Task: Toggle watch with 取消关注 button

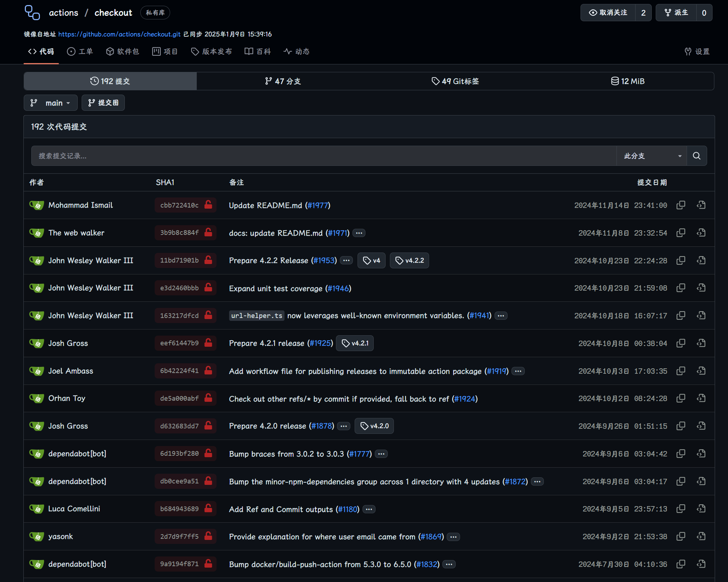Action: coord(608,13)
